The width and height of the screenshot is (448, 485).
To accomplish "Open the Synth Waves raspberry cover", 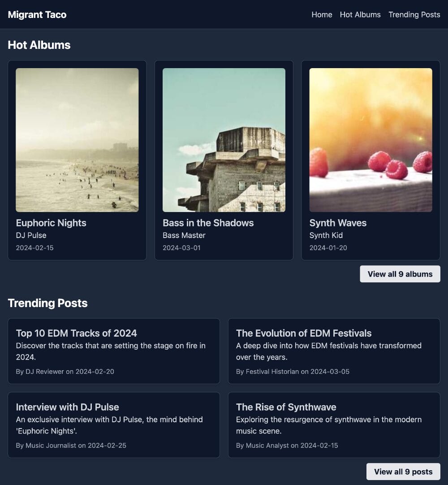I will click(x=370, y=140).
